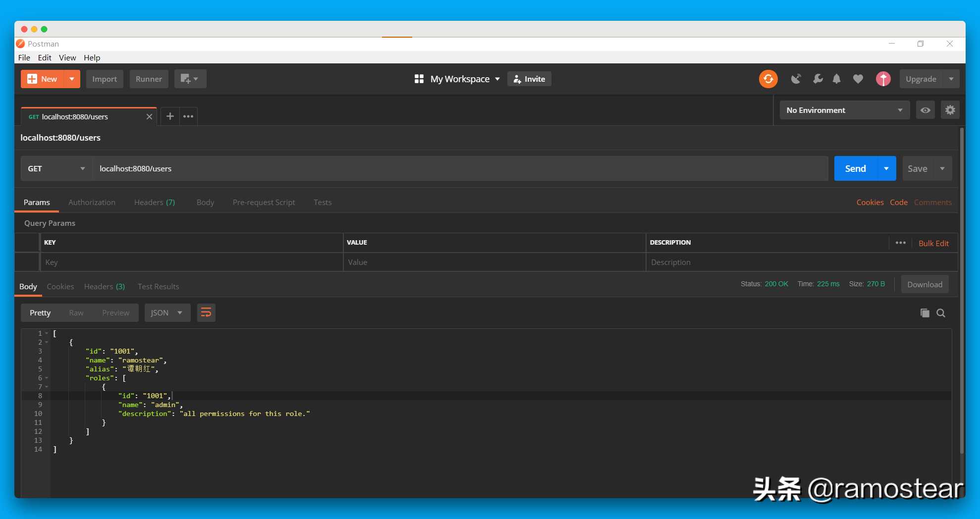The width and height of the screenshot is (980, 519).
Task: Click the Save button
Action: (x=918, y=168)
